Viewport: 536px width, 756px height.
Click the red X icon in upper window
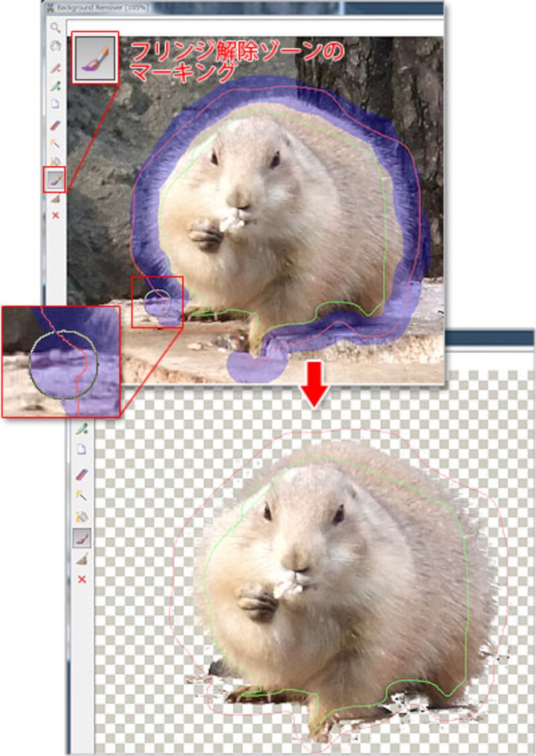click(x=56, y=215)
